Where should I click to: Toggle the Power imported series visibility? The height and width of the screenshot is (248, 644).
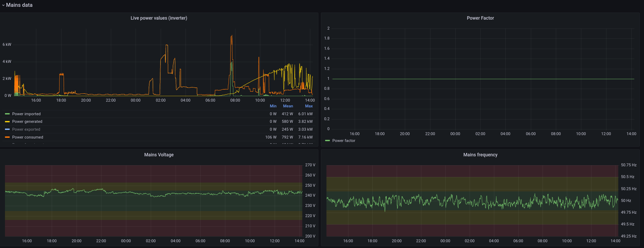[26, 114]
